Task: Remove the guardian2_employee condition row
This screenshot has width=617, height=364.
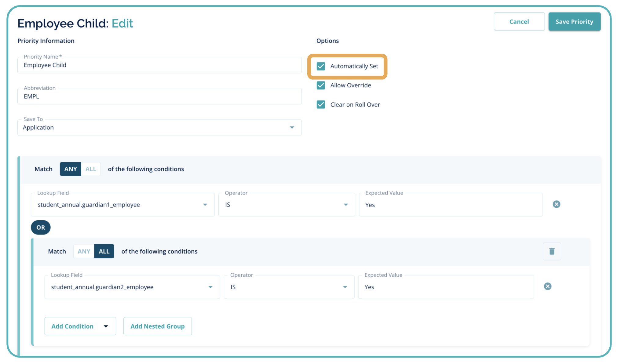Action: (547, 286)
